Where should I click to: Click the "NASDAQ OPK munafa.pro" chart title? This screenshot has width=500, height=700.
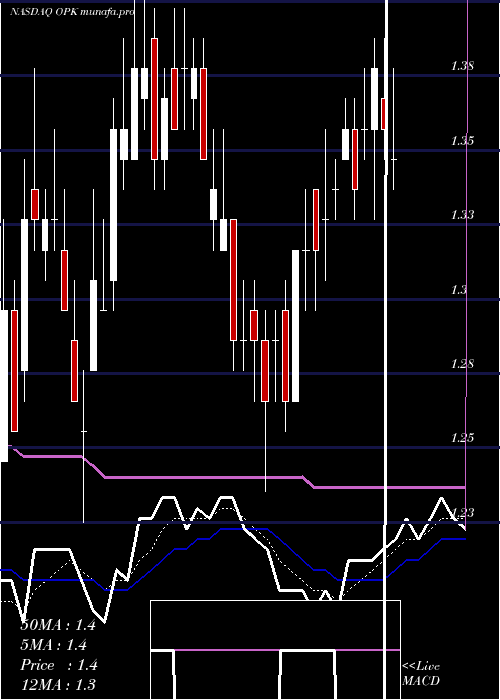(72, 12)
